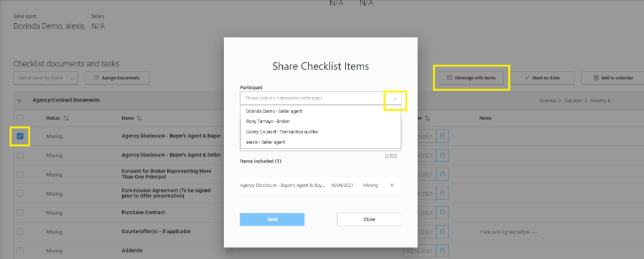
Task: Remove the included Agency Disclosure item
Action: [x=391, y=185]
